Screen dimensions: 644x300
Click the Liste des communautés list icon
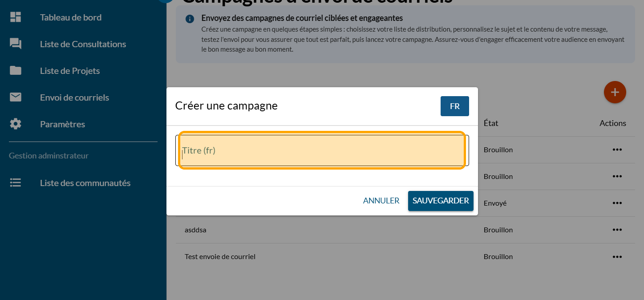click(x=16, y=183)
